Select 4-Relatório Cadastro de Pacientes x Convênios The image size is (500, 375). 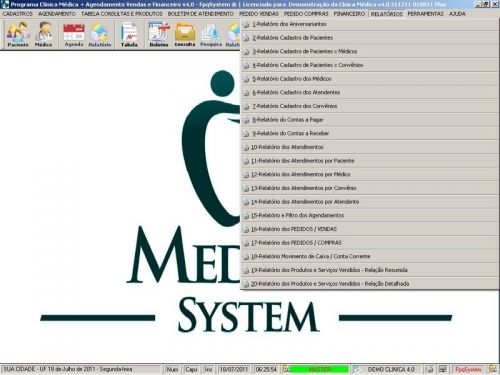369,65
